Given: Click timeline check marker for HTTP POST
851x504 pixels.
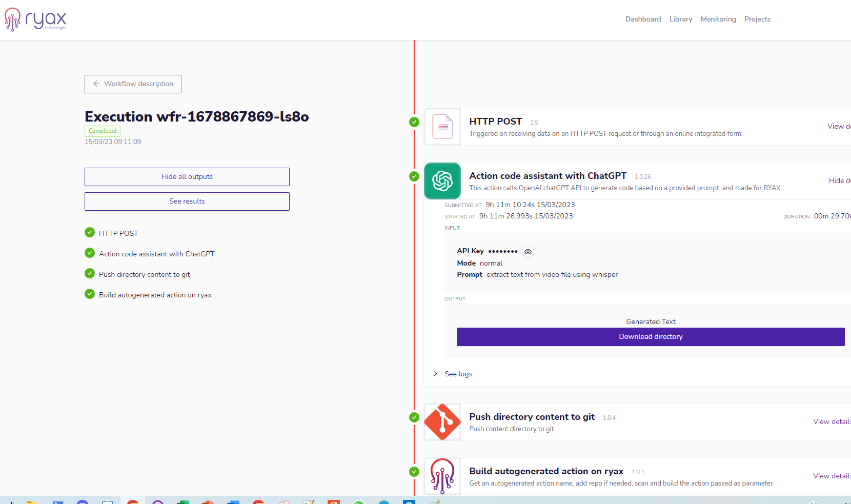Looking at the screenshot, I should [x=414, y=122].
